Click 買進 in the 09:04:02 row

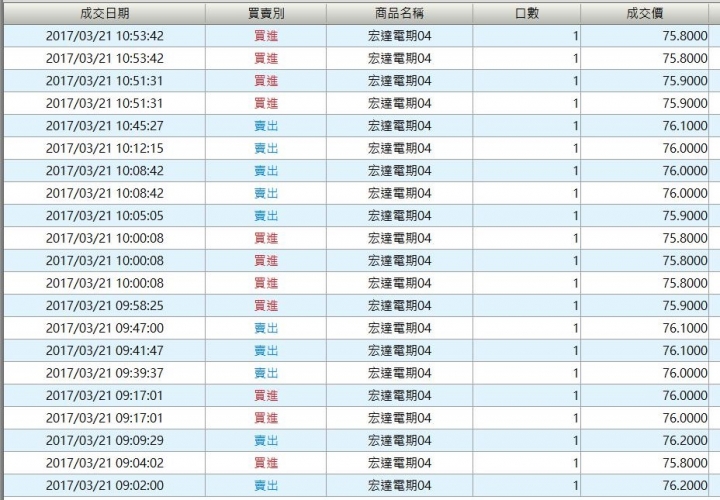266,463
